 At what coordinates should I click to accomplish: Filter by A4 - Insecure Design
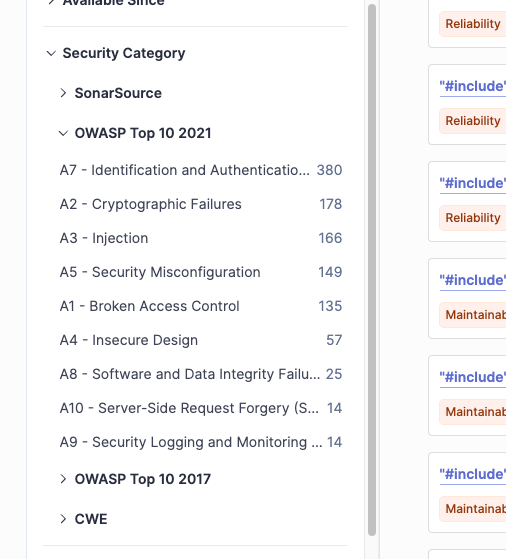[x=201, y=340]
